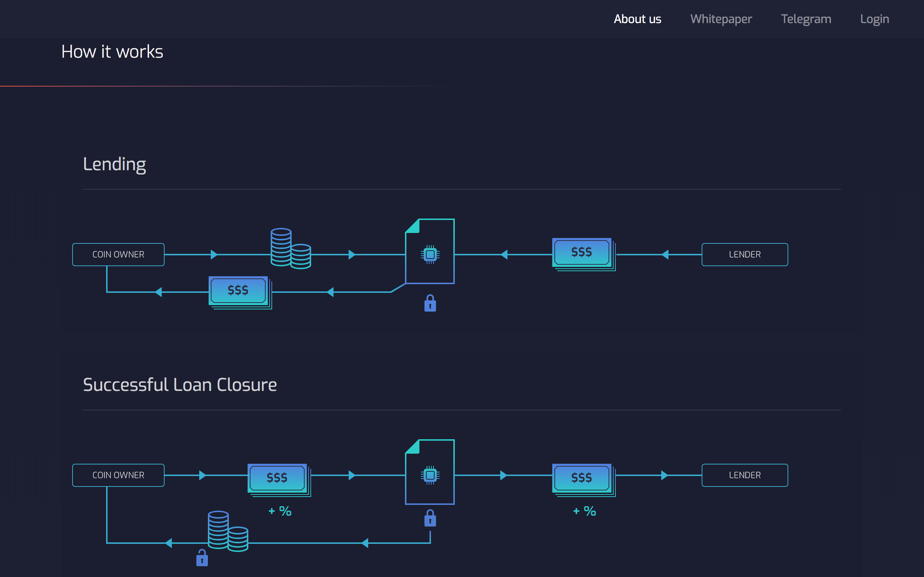The width and height of the screenshot is (924, 577).
Task: Click the COIN OWNER box in Lending diagram
Action: [x=118, y=254]
